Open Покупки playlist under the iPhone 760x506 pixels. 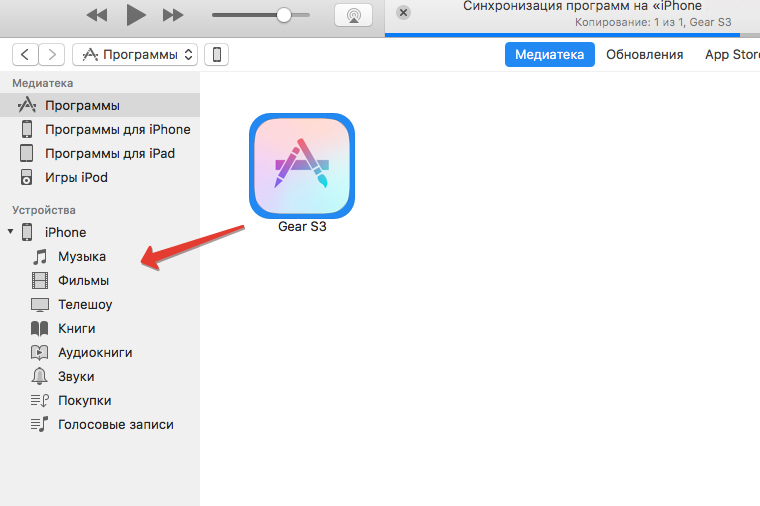coord(100,400)
